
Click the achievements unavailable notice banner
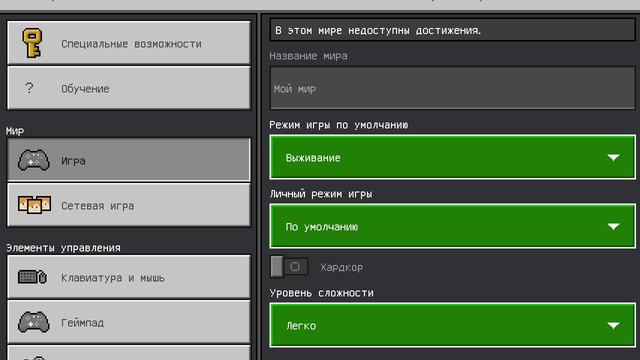(452, 30)
